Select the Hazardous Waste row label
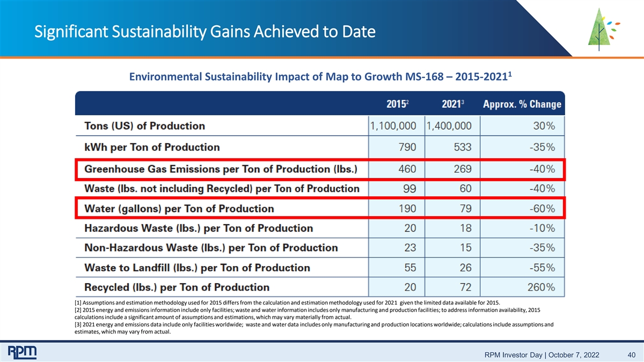 (199, 228)
